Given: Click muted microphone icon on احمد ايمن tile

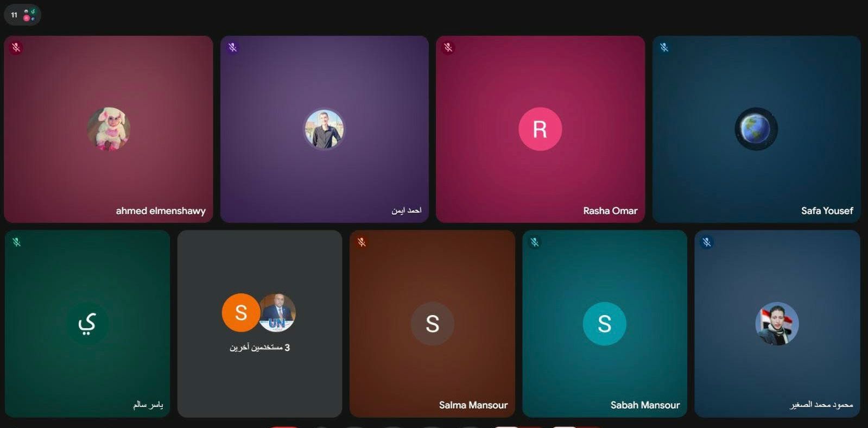Looking at the screenshot, I should (x=233, y=48).
